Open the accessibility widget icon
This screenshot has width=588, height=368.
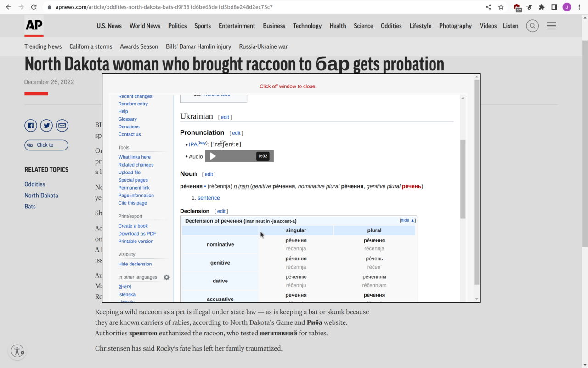(x=17, y=351)
